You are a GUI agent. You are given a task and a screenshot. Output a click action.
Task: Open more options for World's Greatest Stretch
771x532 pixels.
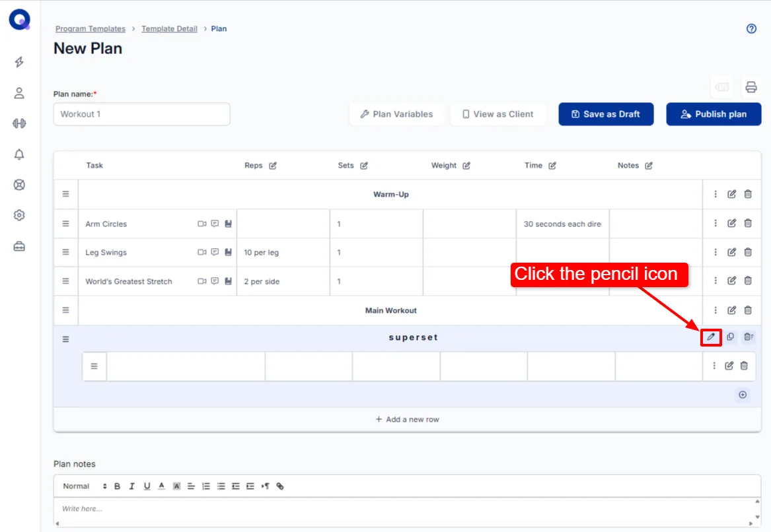click(716, 281)
